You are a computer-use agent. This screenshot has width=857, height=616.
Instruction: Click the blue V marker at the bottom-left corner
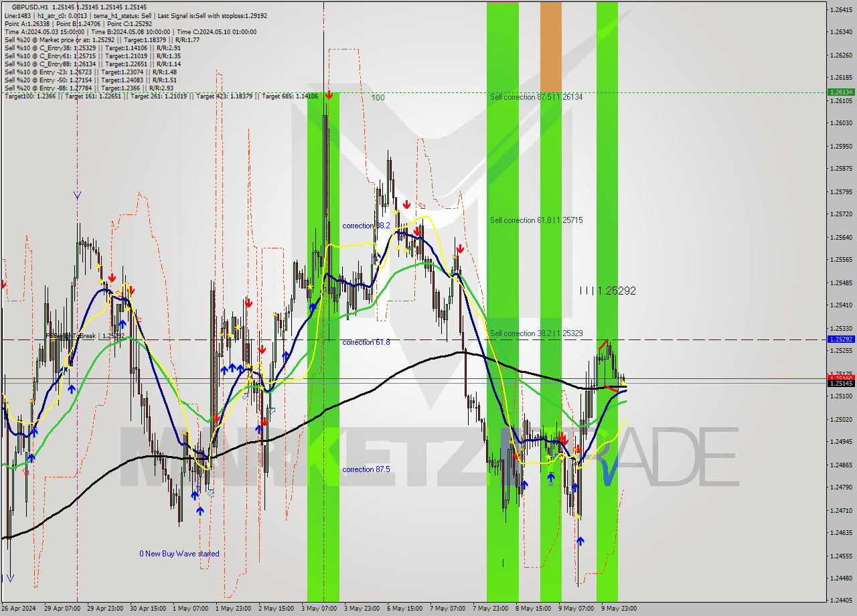10,578
